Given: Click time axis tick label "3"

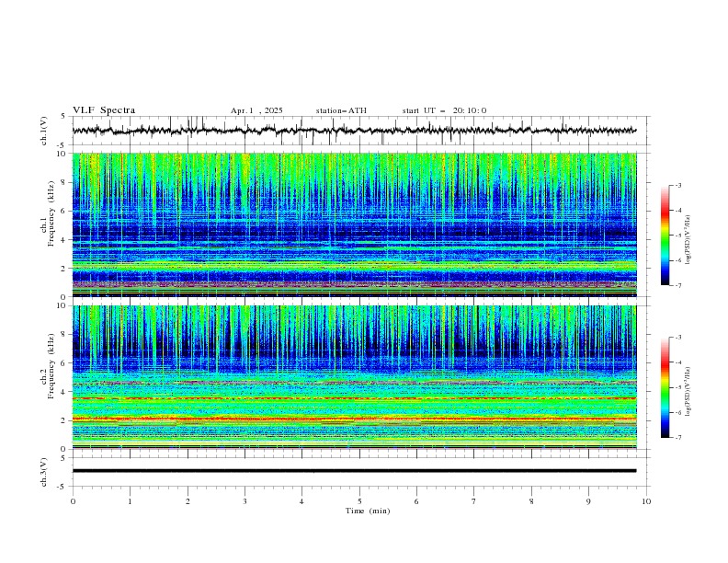Looking at the screenshot, I should coord(245,501).
